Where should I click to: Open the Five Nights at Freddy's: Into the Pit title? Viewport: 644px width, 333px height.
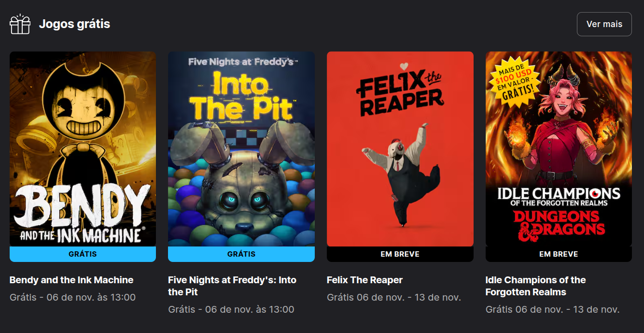[x=232, y=286]
